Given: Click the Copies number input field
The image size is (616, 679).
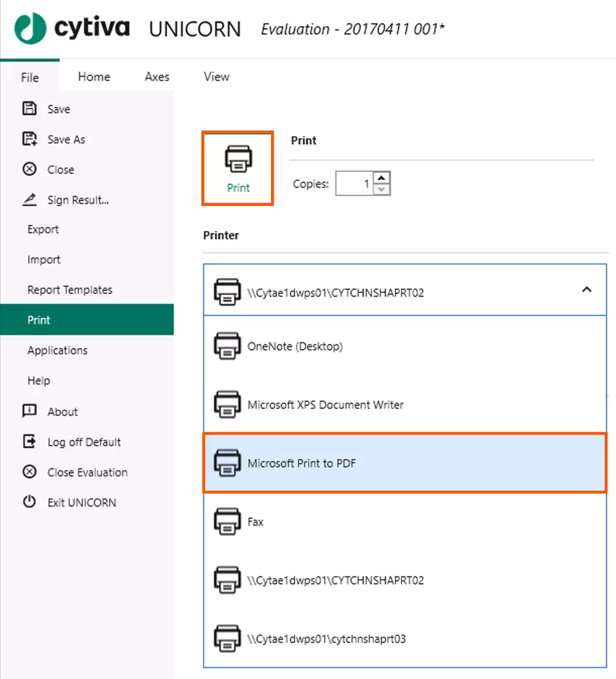Looking at the screenshot, I should tap(354, 183).
